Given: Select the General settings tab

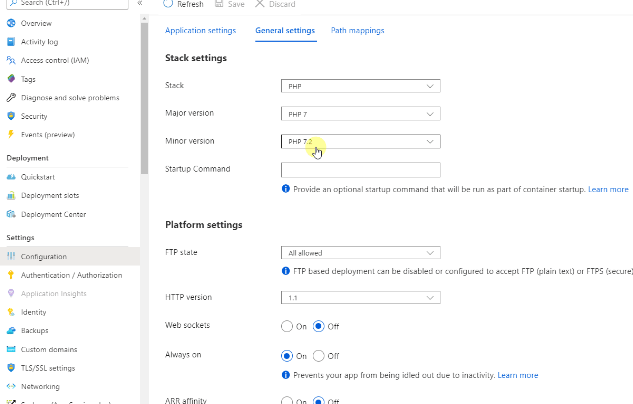Looking at the screenshot, I should click(285, 31).
